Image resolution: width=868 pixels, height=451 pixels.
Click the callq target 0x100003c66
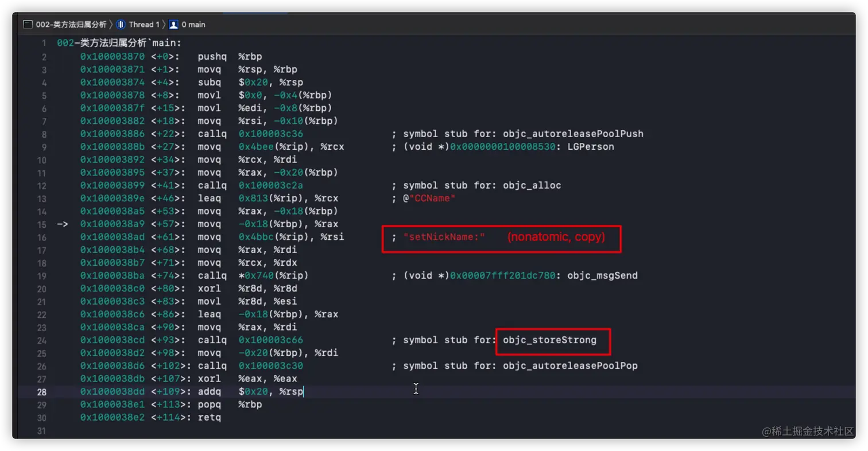[271, 340]
